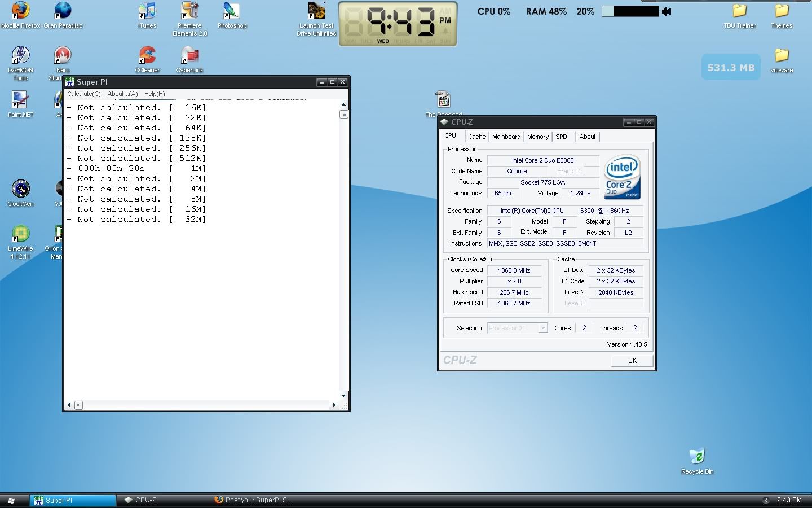This screenshot has height=508, width=812.
Task: Open the Nero StartSmart desktop icon
Action: coord(63,63)
